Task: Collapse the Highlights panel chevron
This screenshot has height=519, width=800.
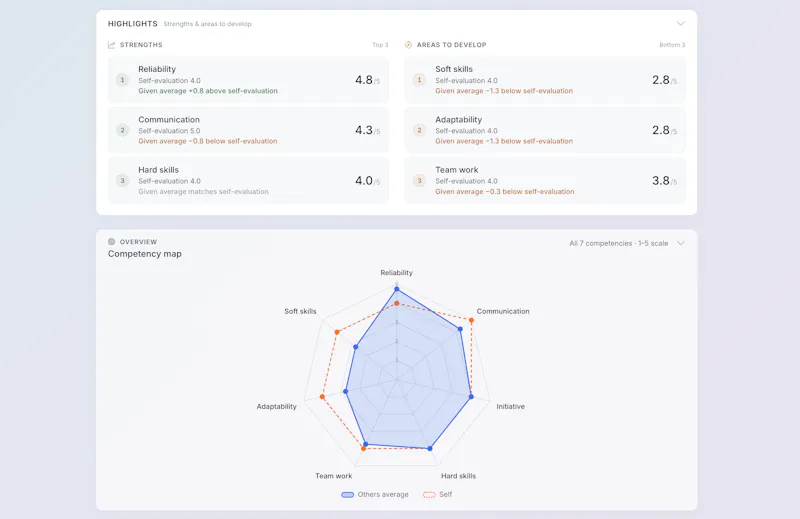Action: tap(681, 23)
